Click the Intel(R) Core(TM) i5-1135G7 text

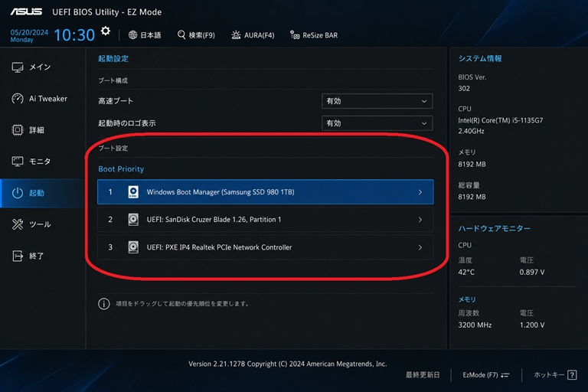point(500,120)
